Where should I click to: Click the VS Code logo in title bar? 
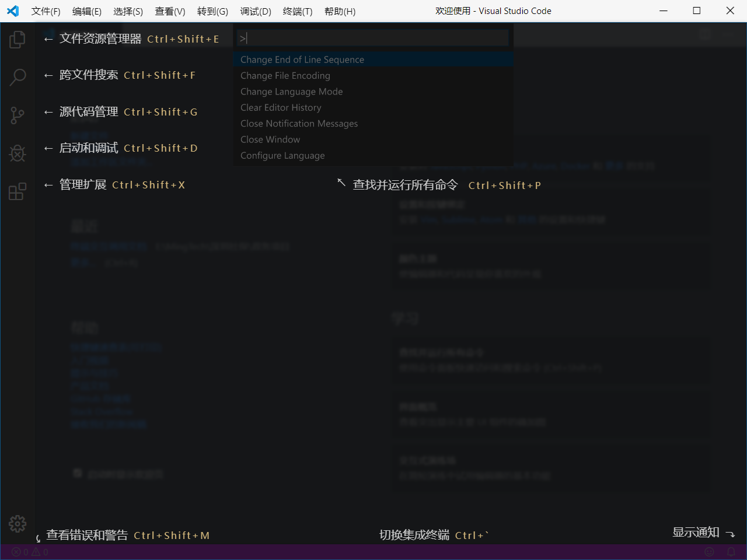click(x=13, y=11)
